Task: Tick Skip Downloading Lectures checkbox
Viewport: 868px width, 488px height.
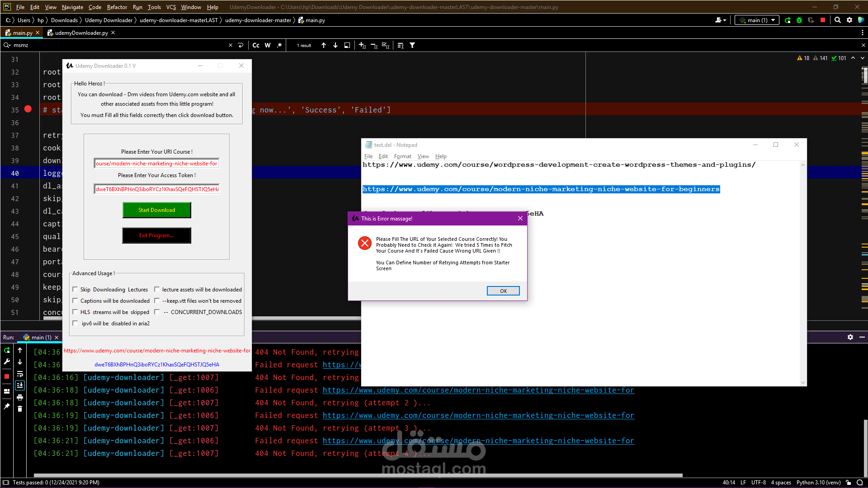Action: point(75,289)
